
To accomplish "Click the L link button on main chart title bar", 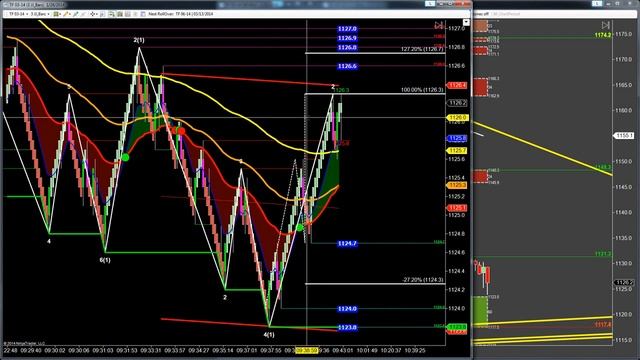I will click(430, 3).
